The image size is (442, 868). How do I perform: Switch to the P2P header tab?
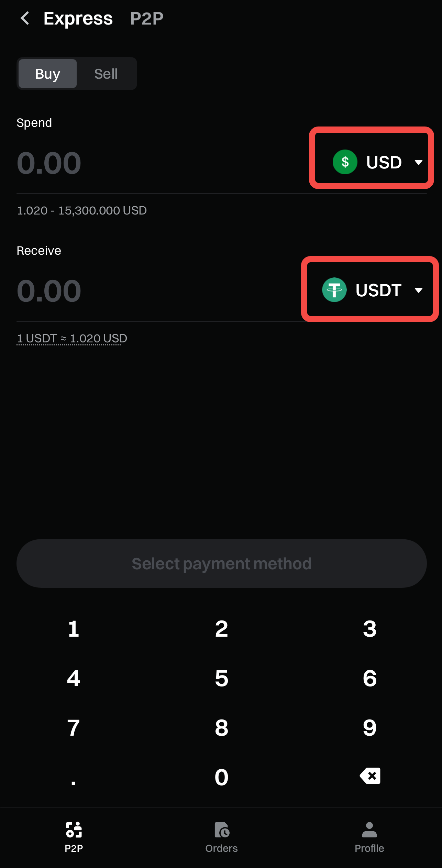point(147,18)
